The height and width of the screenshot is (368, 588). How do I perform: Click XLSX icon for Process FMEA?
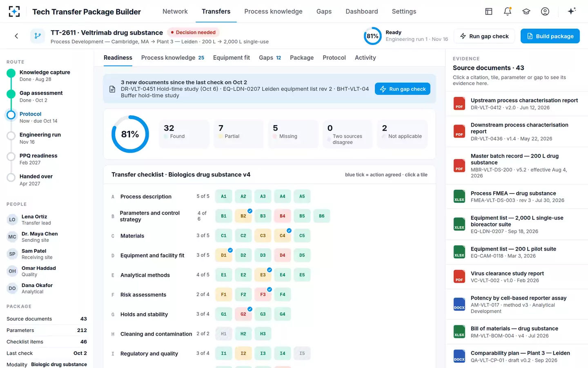point(459,197)
